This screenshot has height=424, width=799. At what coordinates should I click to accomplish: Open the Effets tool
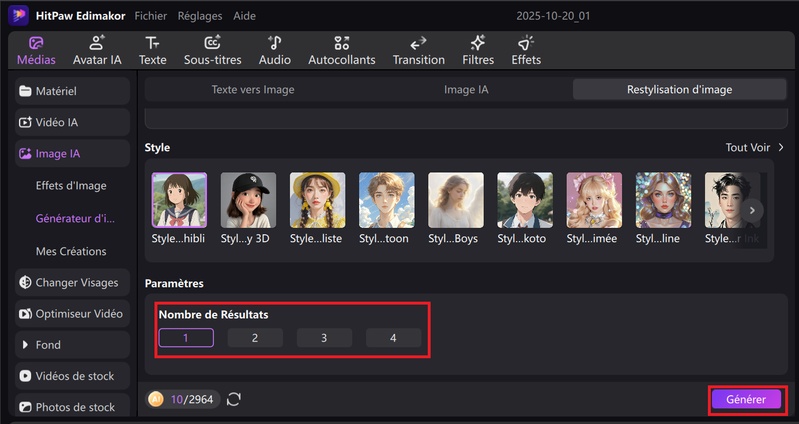525,50
